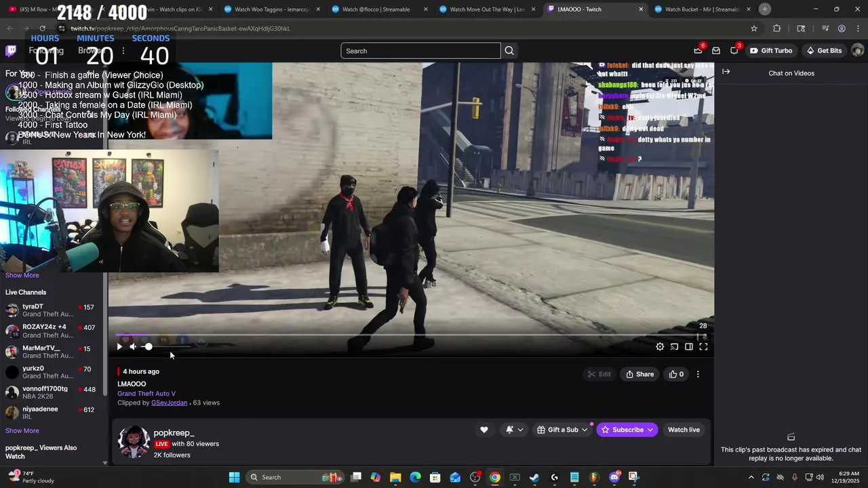
Task: Click the greyed-out Edit clip button
Action: pyautogui.click(x=599, y=374)
